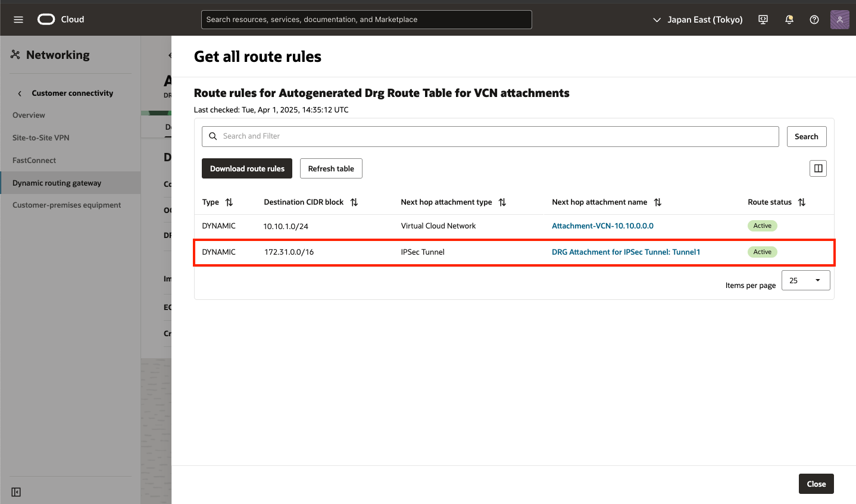The image size is (856, 504).
Task: Open the Items per page dropdown
Action: [x=806, y=280]
